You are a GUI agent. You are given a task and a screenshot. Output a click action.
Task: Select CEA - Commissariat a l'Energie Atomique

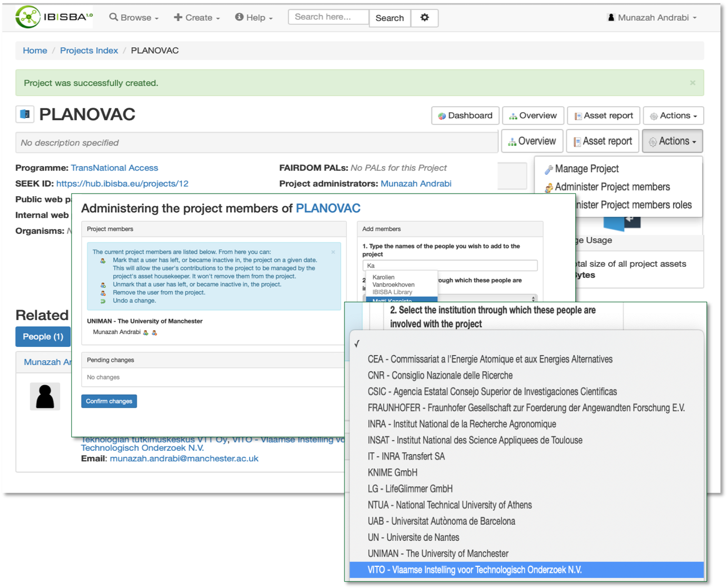click(x=526, y=360)
